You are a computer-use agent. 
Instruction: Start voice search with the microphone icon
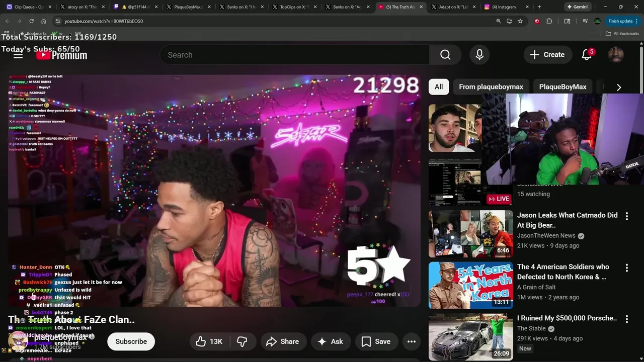[x=479, y=55]
